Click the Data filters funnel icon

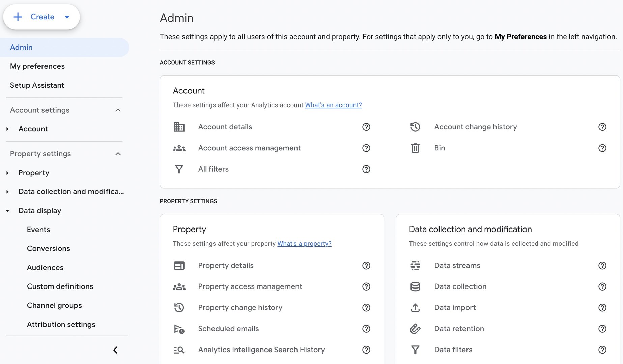pos(415,350)
